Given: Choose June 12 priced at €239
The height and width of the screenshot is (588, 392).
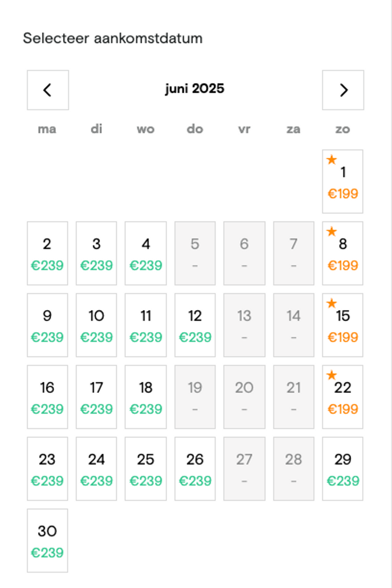Looking at the screenshot, I should (195, 325).
